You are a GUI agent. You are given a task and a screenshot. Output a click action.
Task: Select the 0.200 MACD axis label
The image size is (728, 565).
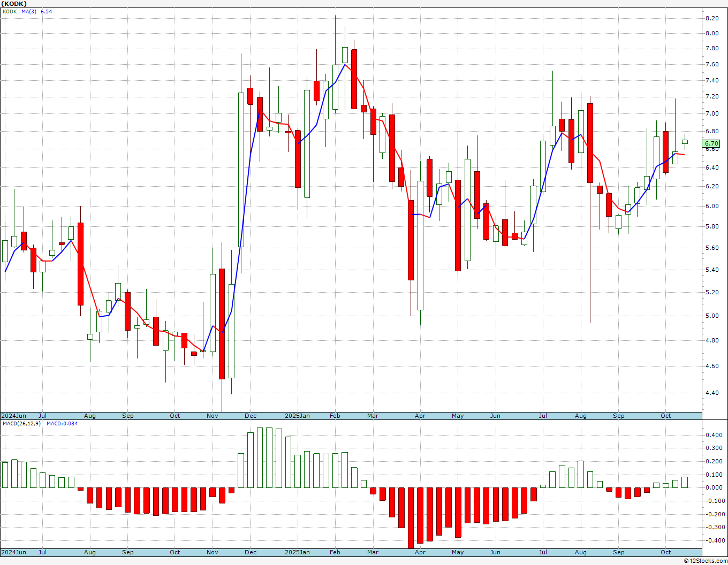pos(714,462)
